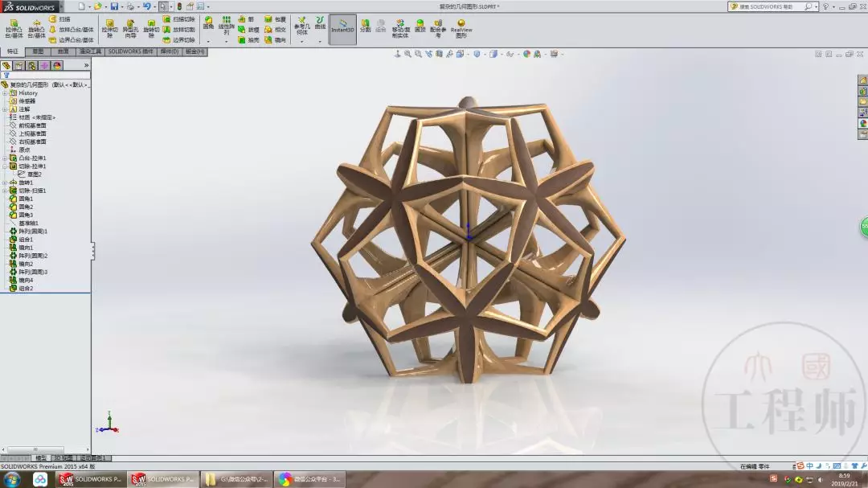The width and height of the screenshot is (868, 488).
Task: Open Reference Geometry (参考几何体) tool
Action: coord(301,26)
